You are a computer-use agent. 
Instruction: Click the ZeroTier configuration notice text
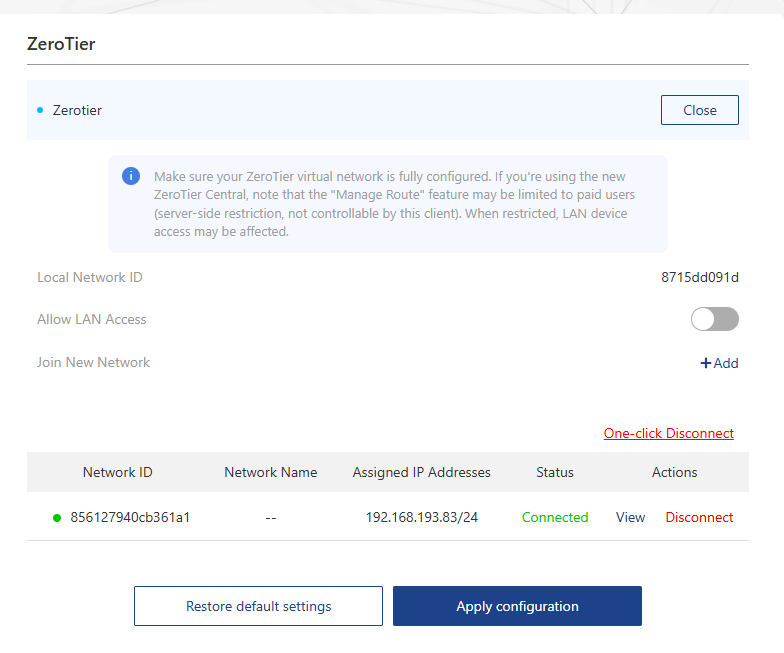[x=394, y=204]
